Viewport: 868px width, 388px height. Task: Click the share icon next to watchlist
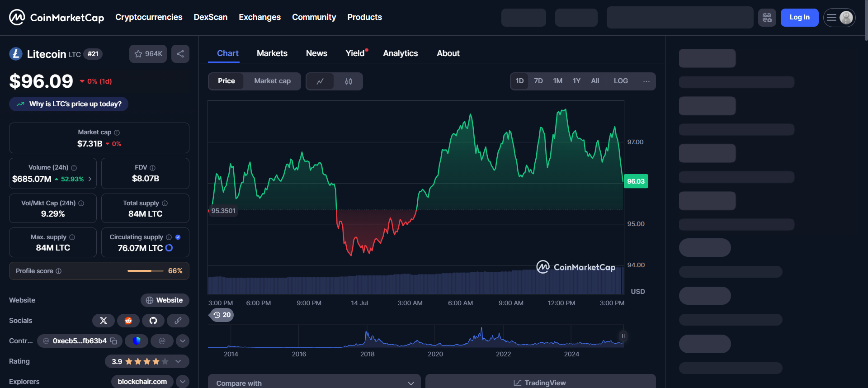click(x=180, y=54)
